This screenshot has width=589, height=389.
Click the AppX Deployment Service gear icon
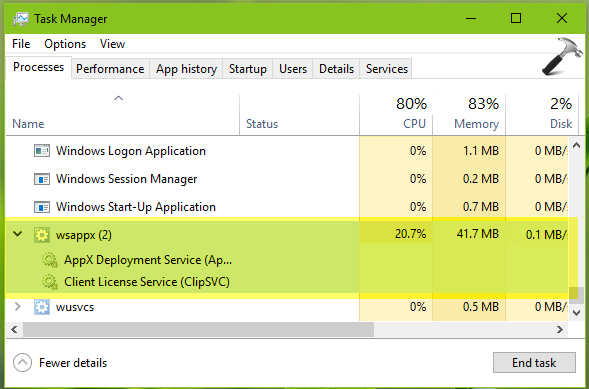point(50,260)
